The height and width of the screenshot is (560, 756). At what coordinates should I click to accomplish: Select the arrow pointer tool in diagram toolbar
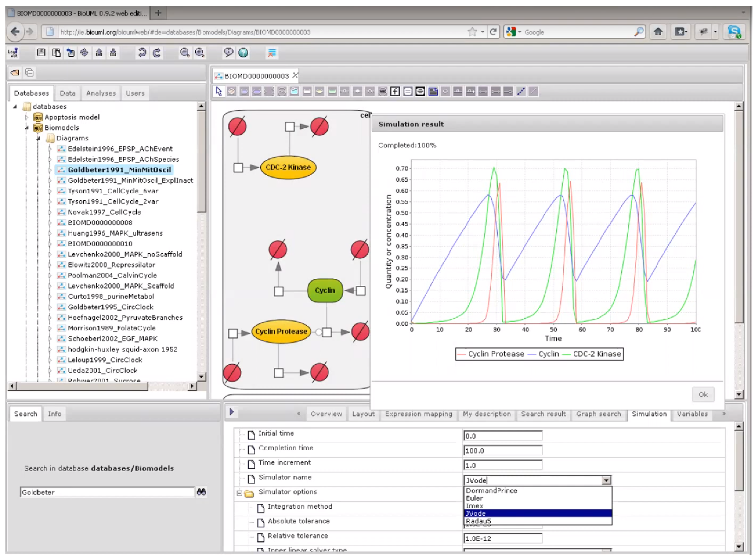(x=219, y=92)
